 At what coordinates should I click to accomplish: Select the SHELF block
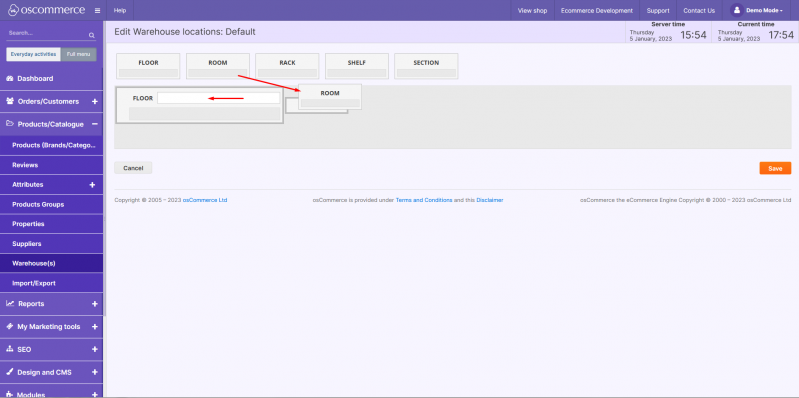(x=357, y=66)
